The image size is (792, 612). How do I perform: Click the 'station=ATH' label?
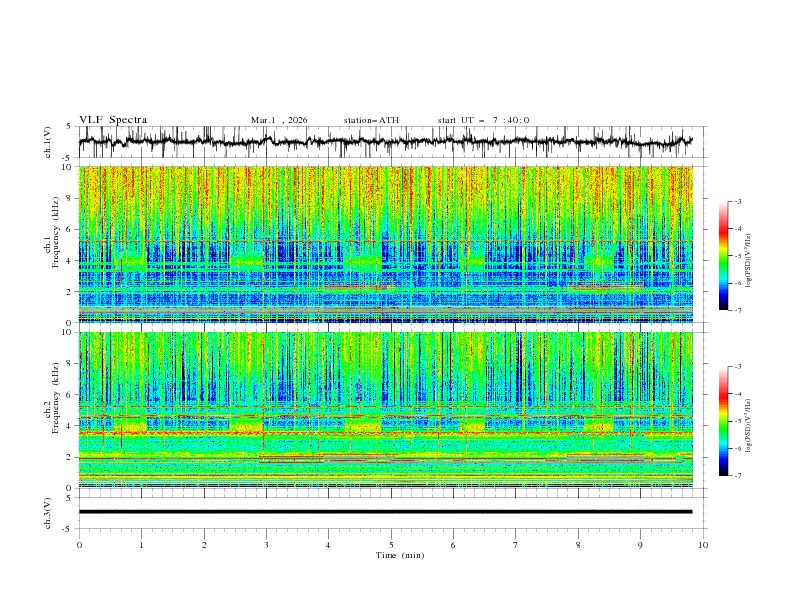click(371, 120)
